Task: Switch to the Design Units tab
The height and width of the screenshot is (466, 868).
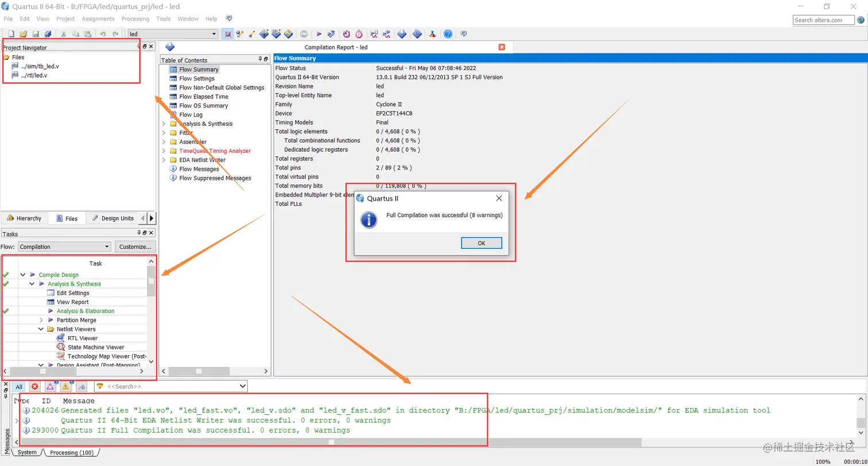Action: point(113,218)
